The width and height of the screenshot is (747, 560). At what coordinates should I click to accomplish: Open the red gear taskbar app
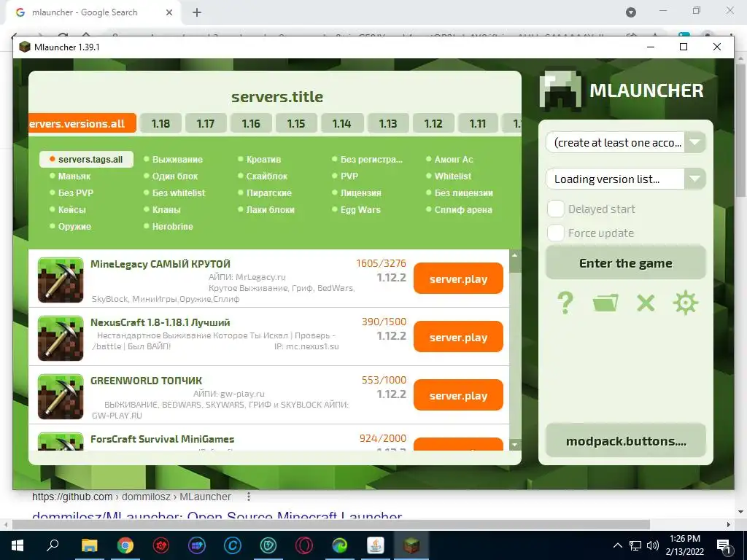pos(161,545)
